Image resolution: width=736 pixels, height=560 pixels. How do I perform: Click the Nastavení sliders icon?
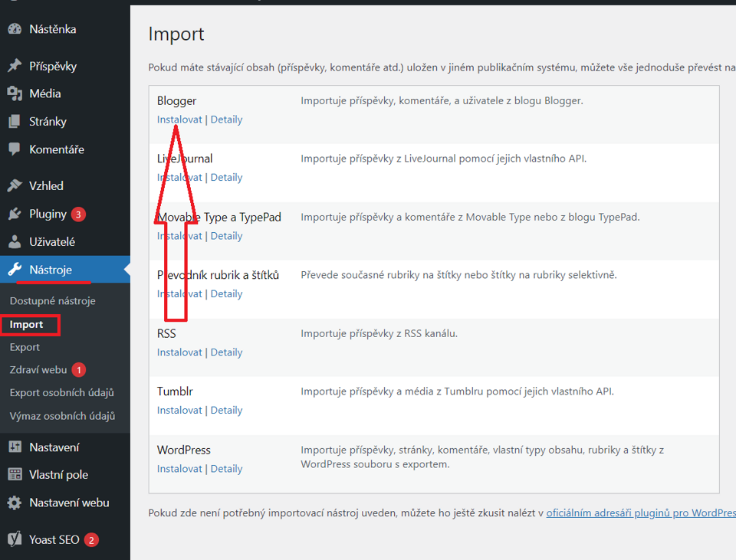click(15, 447)
